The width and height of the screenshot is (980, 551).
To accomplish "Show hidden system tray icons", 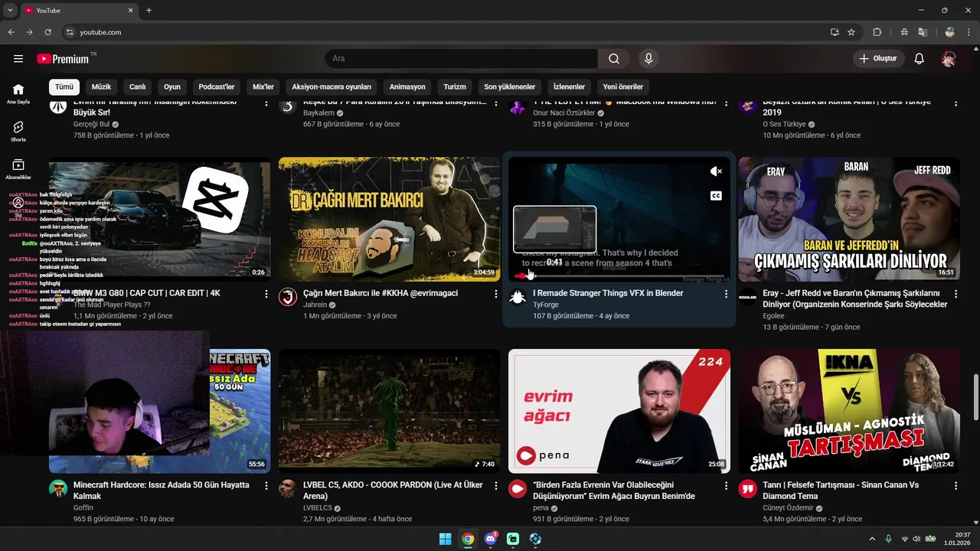I will pos(872,539).
